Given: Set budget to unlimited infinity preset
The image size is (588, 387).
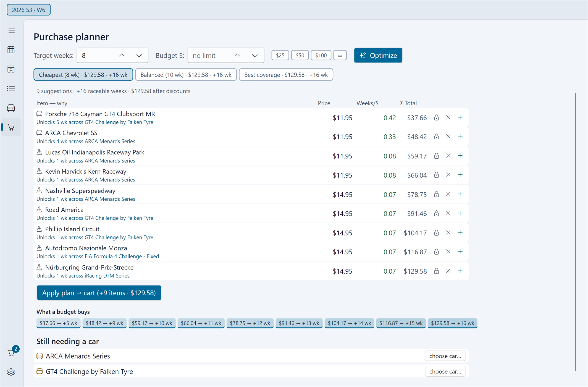Looking at the screenshot, I should 340,55.
